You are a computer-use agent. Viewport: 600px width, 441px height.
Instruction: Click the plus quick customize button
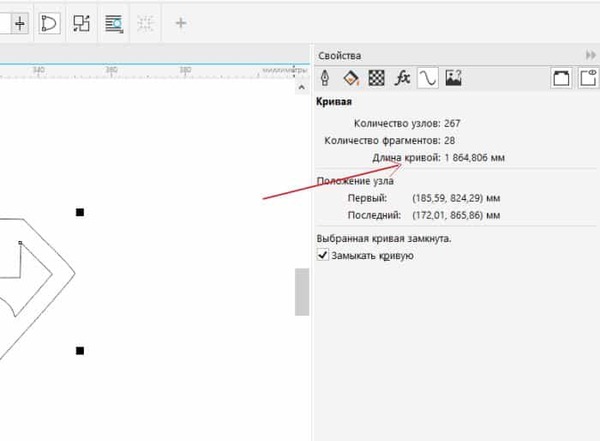180,22
